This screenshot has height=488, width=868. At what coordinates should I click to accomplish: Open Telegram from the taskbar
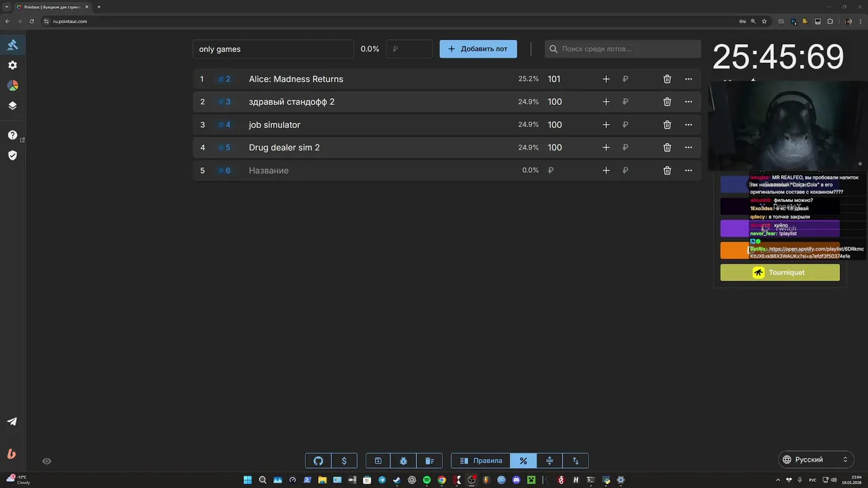point(382,480)
